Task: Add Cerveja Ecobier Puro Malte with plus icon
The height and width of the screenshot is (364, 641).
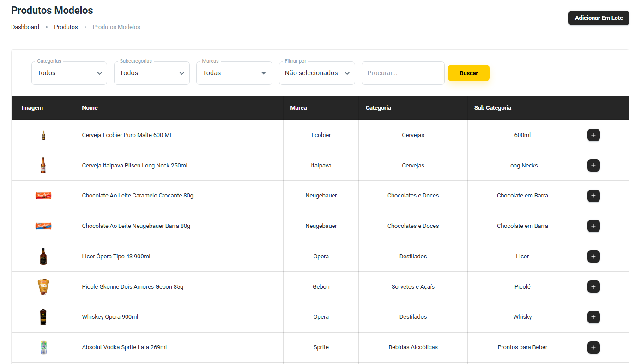Action: [x=593, y=135]
